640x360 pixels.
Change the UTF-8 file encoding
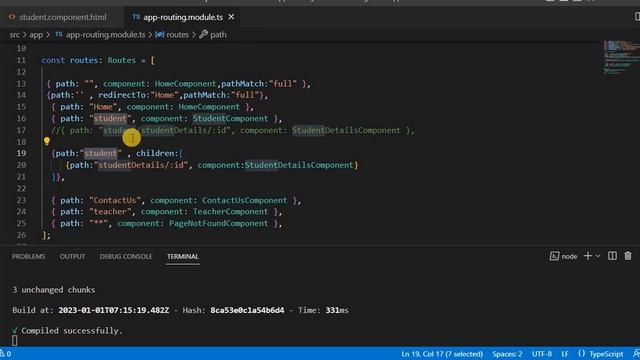coord(542,354)
